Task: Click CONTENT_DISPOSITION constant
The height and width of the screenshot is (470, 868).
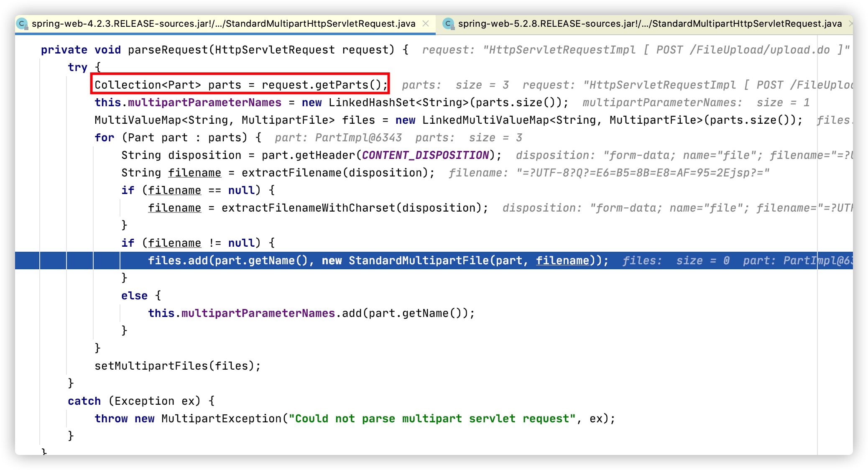Action: coord(425,155)
